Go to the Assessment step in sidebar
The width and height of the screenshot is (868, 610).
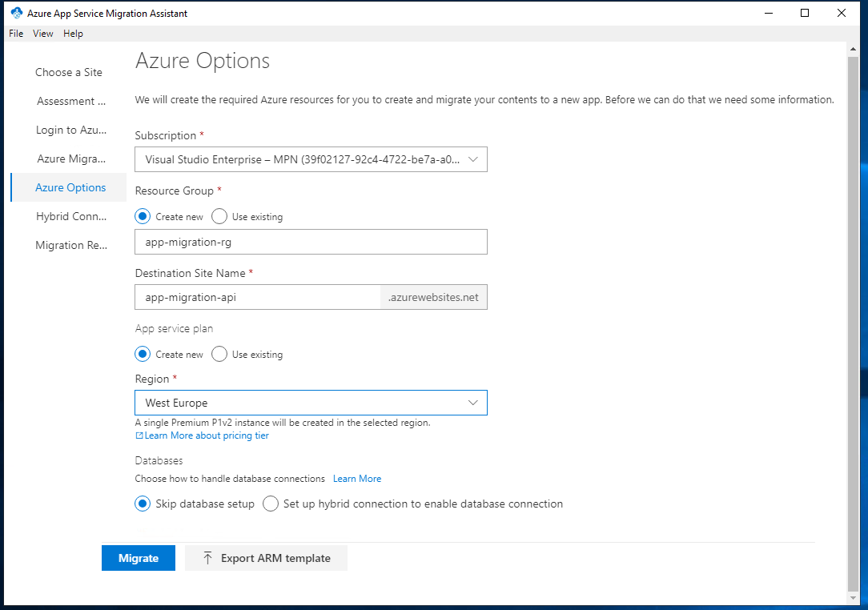(70, 102)
